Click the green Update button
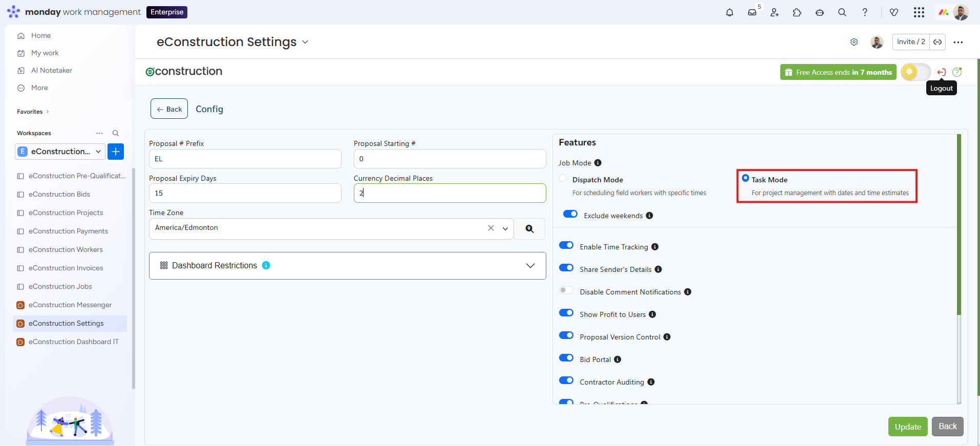 [x=908, y=427]
